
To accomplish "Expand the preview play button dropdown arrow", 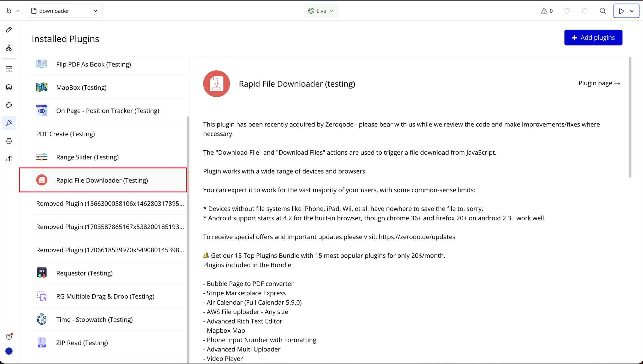I will click(x=632, y=11).
